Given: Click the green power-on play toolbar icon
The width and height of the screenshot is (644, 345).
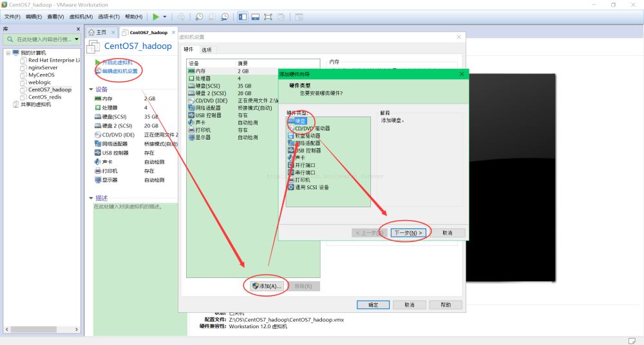Looking at the screenshot, I should [155, 16].
